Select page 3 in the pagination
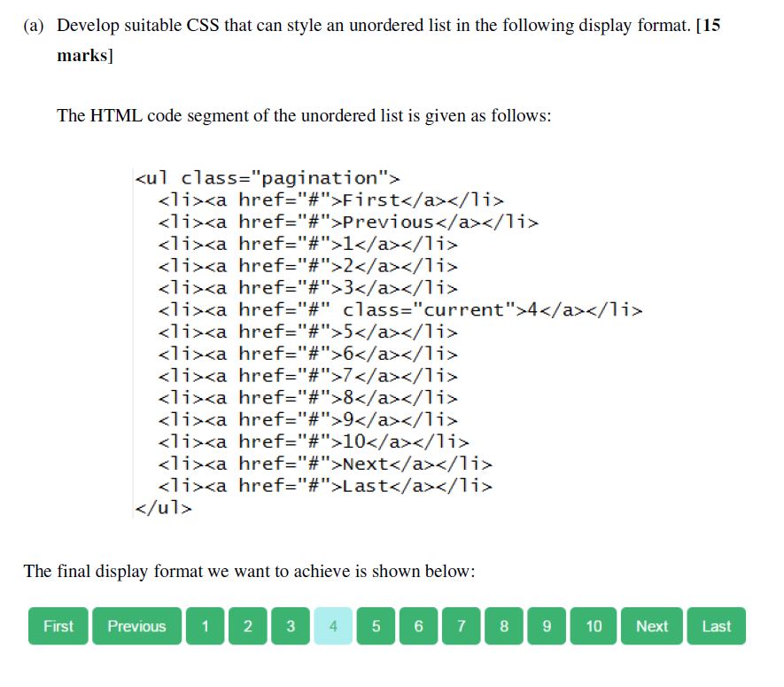This screenshot has height=687, width=784. coord(290,626)
